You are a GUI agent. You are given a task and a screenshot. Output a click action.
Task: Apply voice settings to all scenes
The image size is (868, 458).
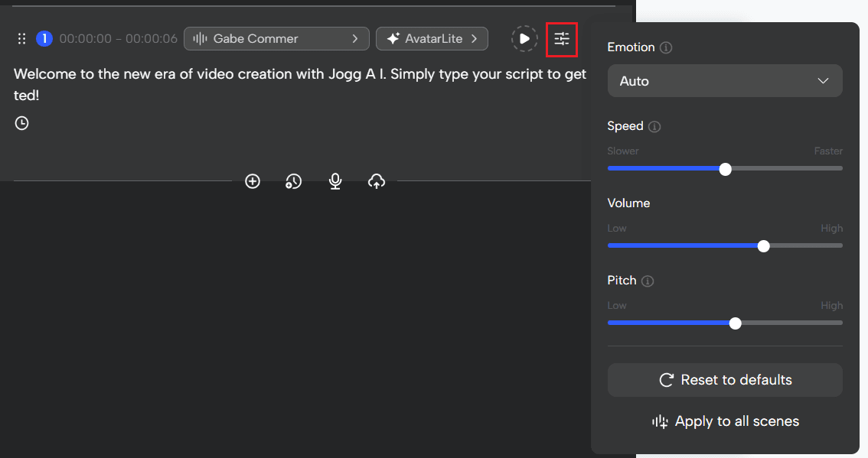point(724,421)
